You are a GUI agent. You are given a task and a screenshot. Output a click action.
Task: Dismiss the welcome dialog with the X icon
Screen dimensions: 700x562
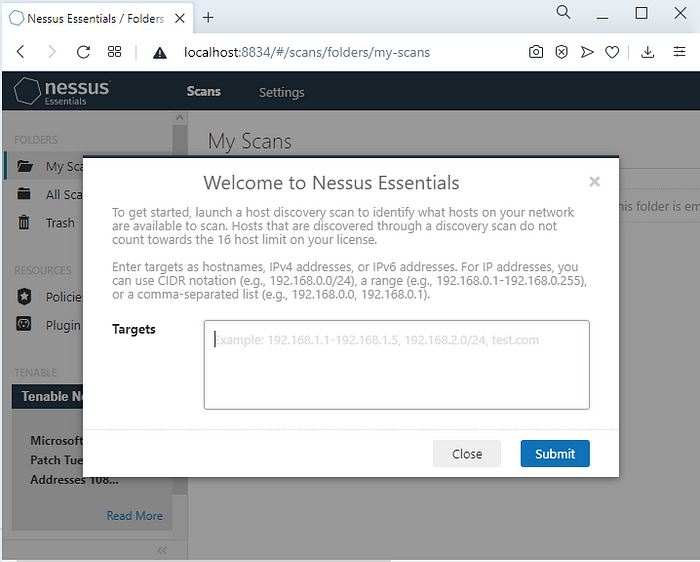594,181
